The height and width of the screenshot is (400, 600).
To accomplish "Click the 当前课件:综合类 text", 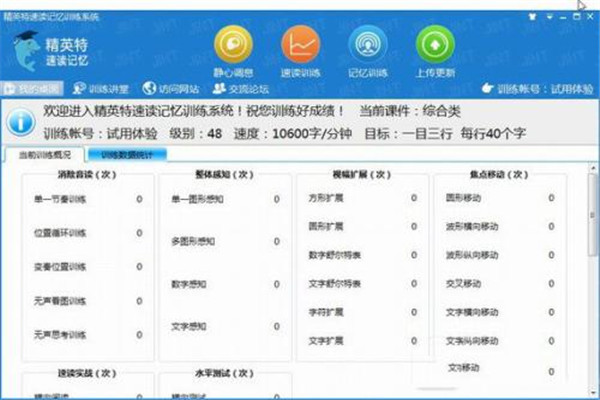I will click(x=410, y=111).
